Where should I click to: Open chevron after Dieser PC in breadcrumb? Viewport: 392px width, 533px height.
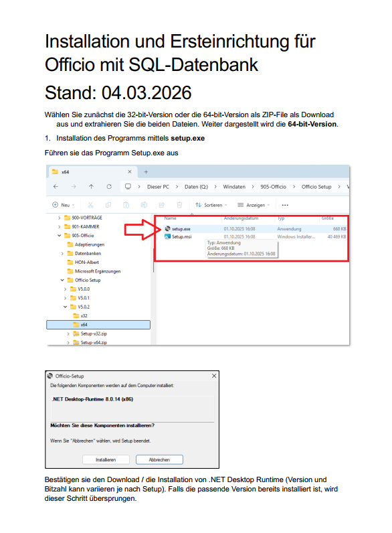point(177,187)
